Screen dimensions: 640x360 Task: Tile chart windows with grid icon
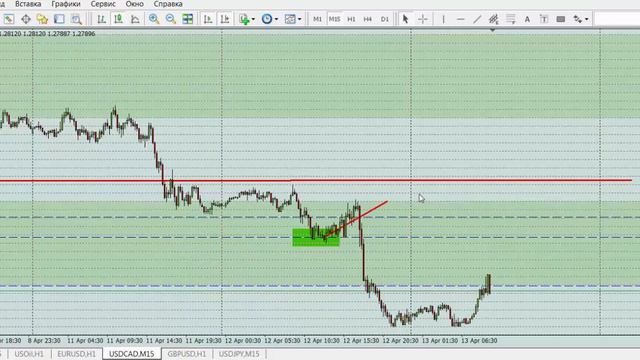188,19
